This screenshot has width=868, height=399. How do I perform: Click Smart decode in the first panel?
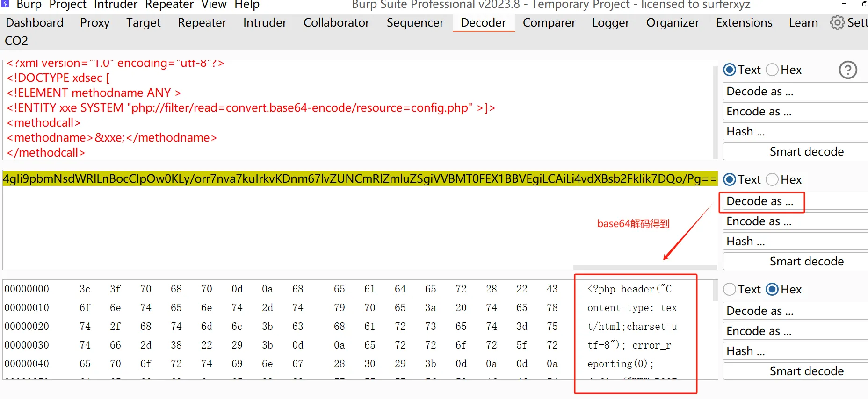click(x=796, y=152)
